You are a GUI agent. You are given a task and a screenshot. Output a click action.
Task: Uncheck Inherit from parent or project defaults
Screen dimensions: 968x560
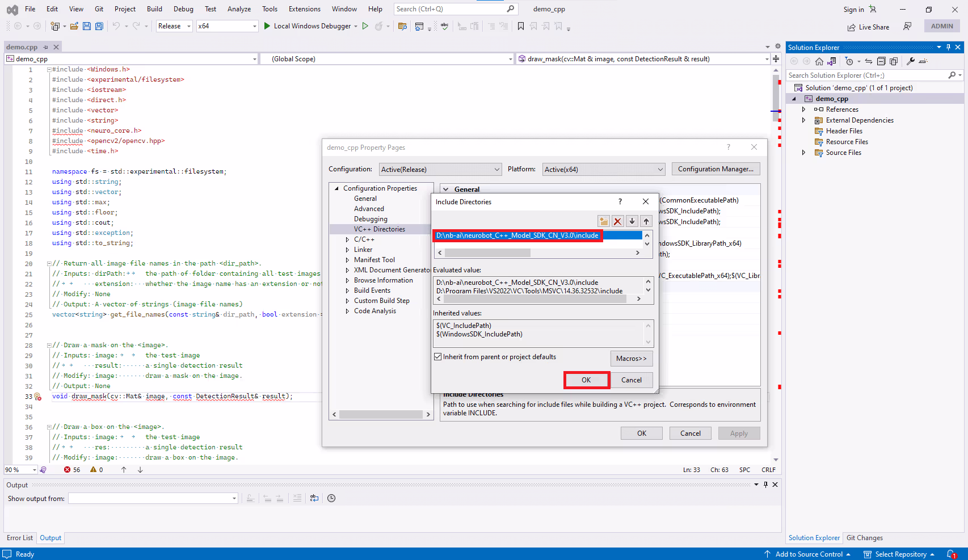438,357
